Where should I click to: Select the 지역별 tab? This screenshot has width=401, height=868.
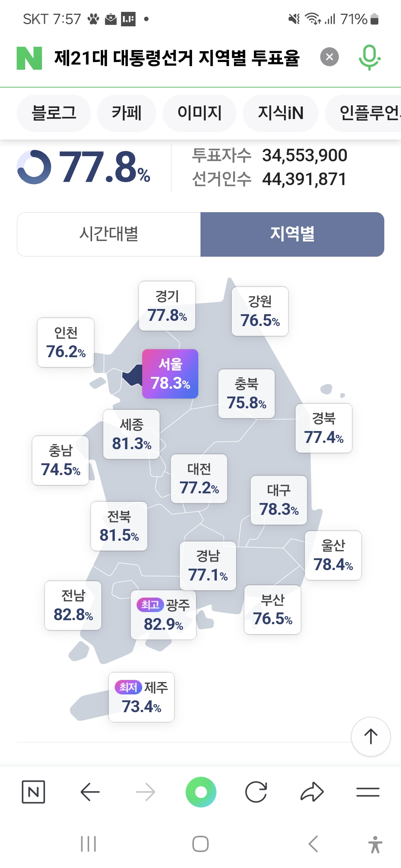[x=292, y=234]
